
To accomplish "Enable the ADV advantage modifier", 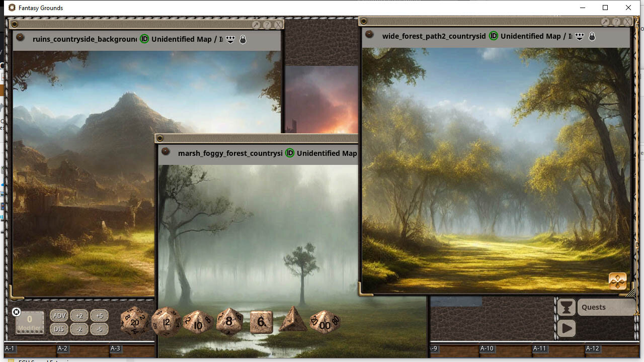I will (x=59, y=315).
